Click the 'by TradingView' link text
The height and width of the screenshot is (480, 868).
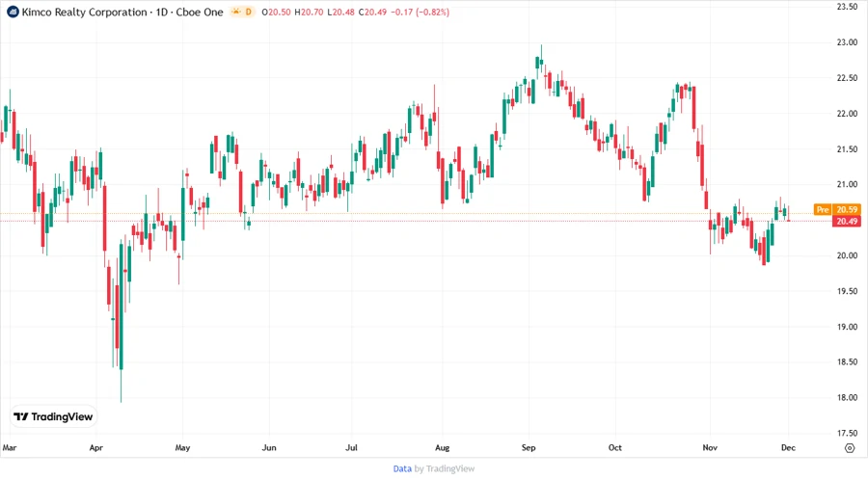(x=445, y=469)
